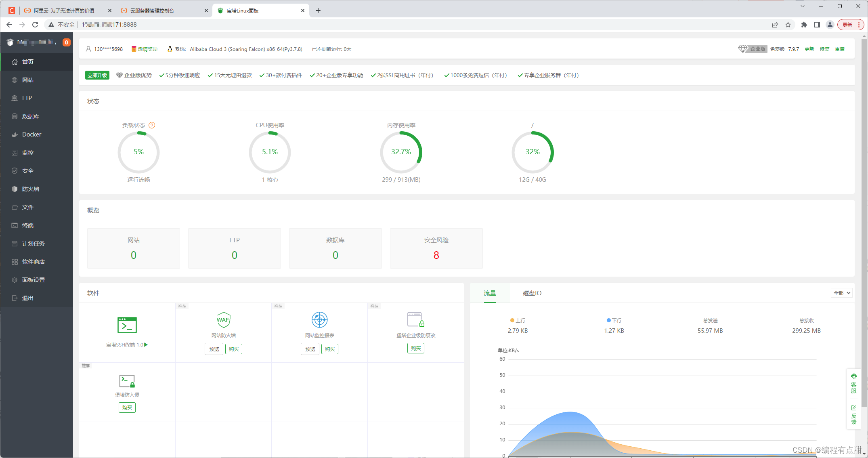Click the 防火墙 firewall icon in sidebar

(x=15, y=189)
